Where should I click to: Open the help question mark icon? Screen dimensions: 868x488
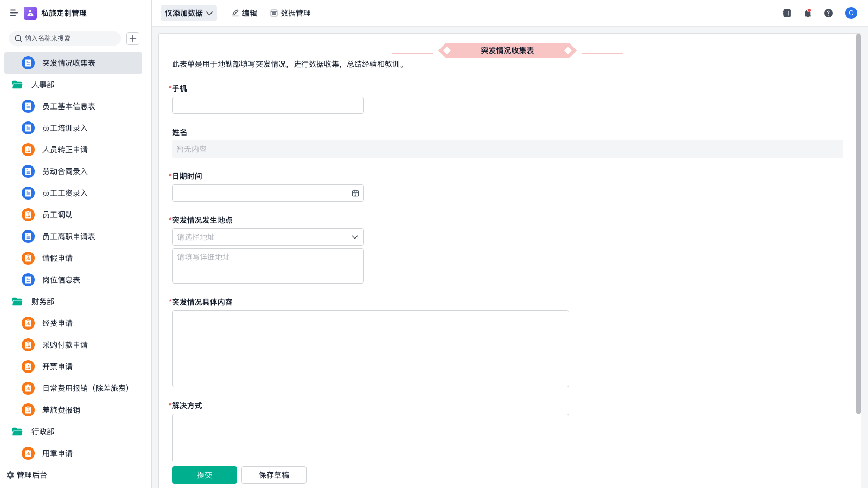pos(828,13)
